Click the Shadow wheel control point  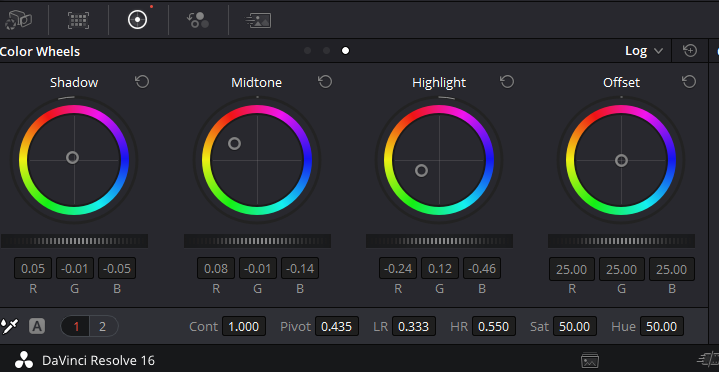[72, 158]
